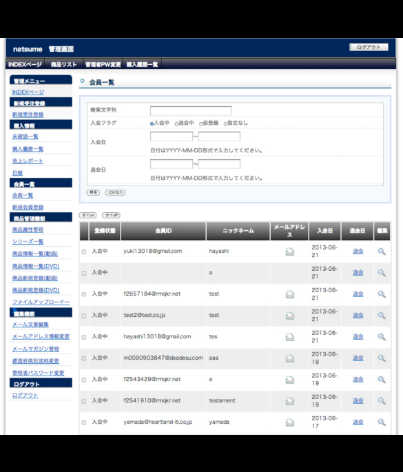Tick checkbox for yuki13018@gmail.com member
The height and width of the screenshot is (472, 403).
(84, 252)
